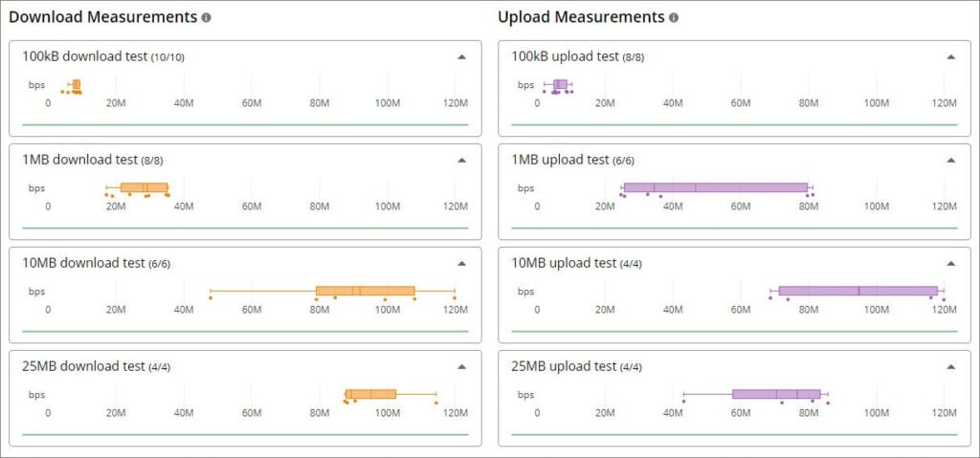Collapse the 100kB download test panel
This screenshot has height=458, width=980.
[x=462, y=56]
